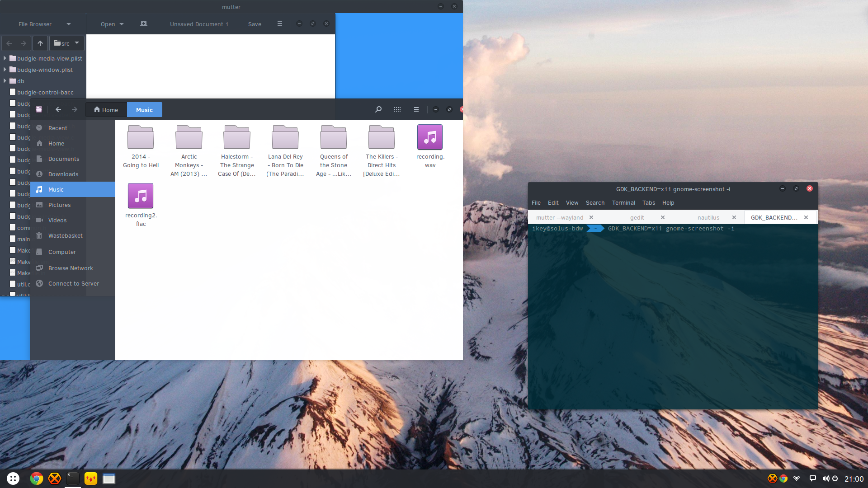
Task: Close the gedit terminal tab
Action: coord(663,217)
